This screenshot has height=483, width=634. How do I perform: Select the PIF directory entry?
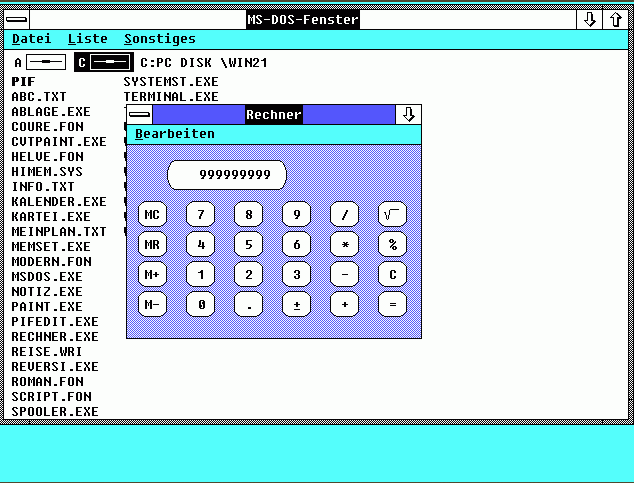click(23, 82)
